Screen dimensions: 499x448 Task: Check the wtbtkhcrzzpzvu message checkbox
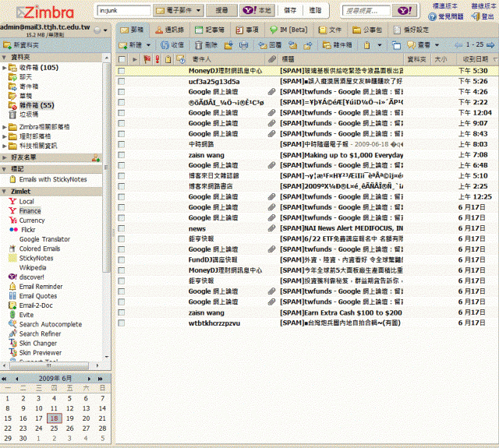point(122,323)
